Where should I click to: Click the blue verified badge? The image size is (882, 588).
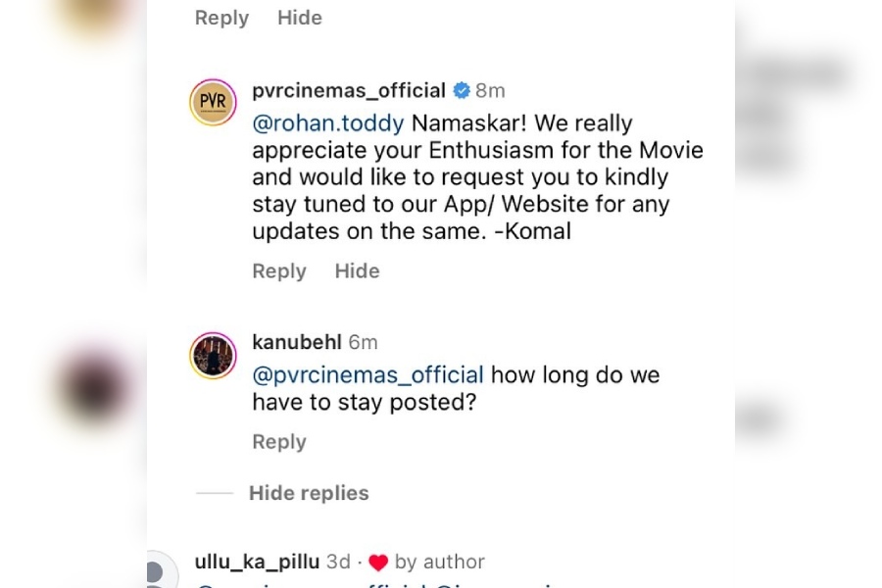[461, 91]
